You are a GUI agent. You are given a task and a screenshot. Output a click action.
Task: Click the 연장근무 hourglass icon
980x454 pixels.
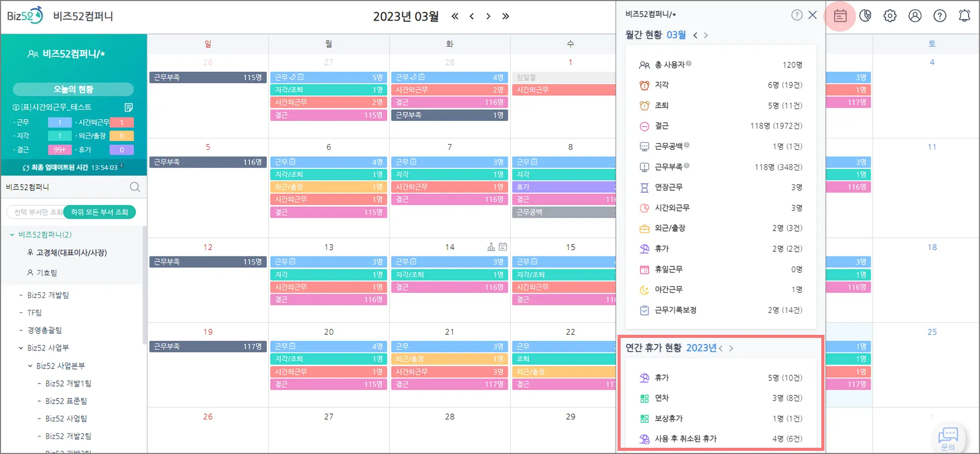[x=644, y=188]
